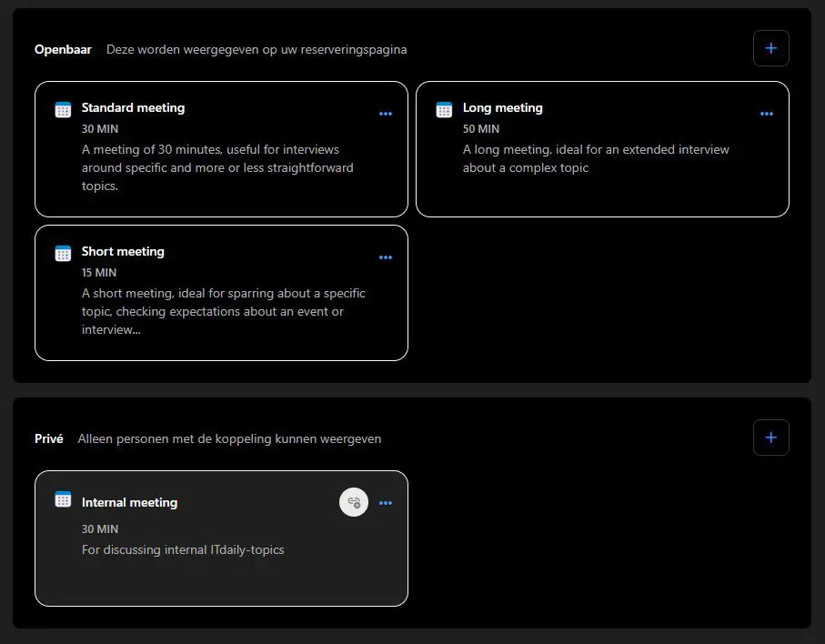Show the ellipsis menu for Internal meeting
825x644 pixels.
385,503
